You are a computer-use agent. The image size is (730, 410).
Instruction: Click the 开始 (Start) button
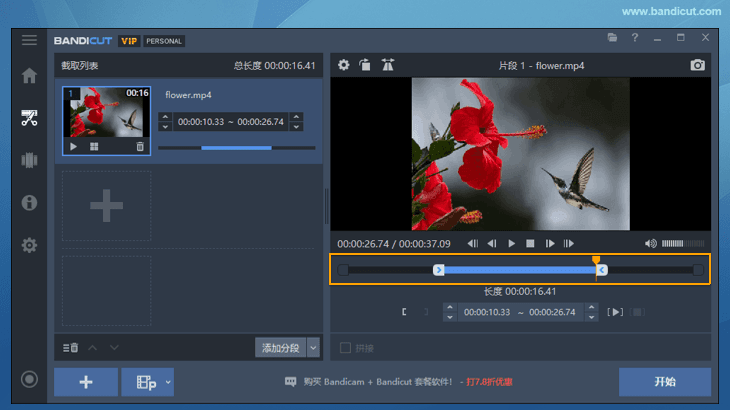click(x=664, y=382)
